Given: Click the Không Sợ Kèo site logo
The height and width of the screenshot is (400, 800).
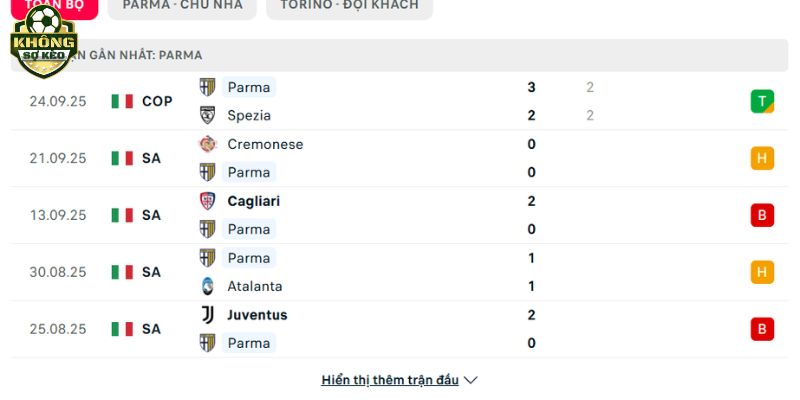Looking at the screenshot, I should coord(44,41).
